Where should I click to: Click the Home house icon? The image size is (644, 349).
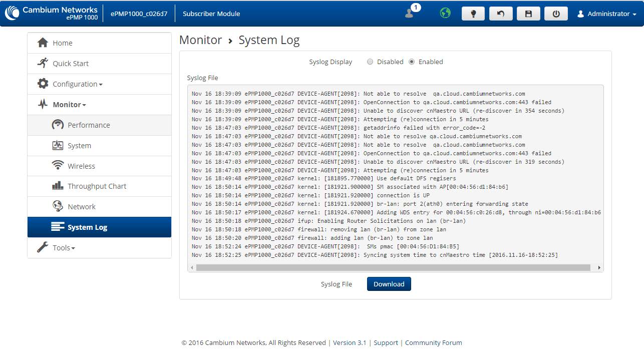[x=43, y=43]
